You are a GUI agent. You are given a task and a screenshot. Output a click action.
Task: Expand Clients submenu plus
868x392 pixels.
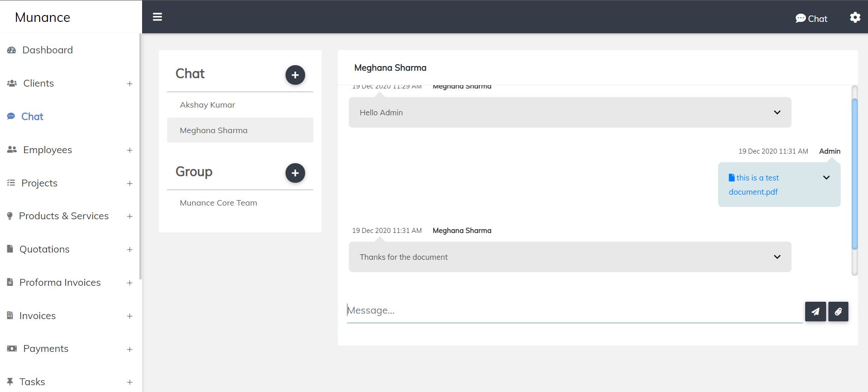(130, 84)
